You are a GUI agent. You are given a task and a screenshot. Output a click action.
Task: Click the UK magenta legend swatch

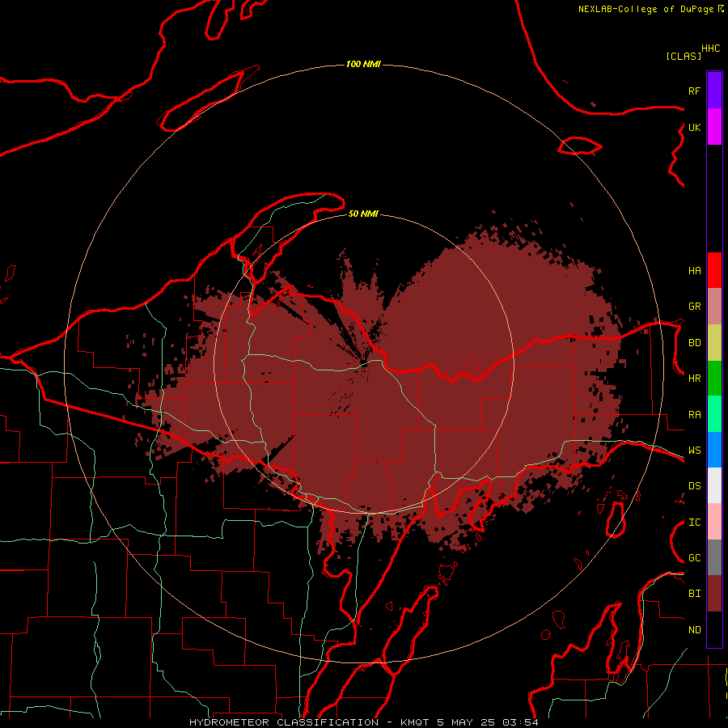[714, 127]
